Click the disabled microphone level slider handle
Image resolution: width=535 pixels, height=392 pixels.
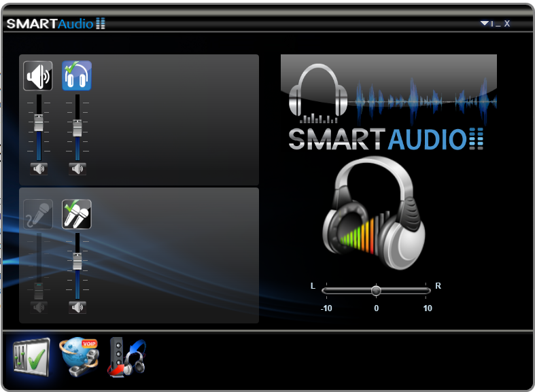39,291
